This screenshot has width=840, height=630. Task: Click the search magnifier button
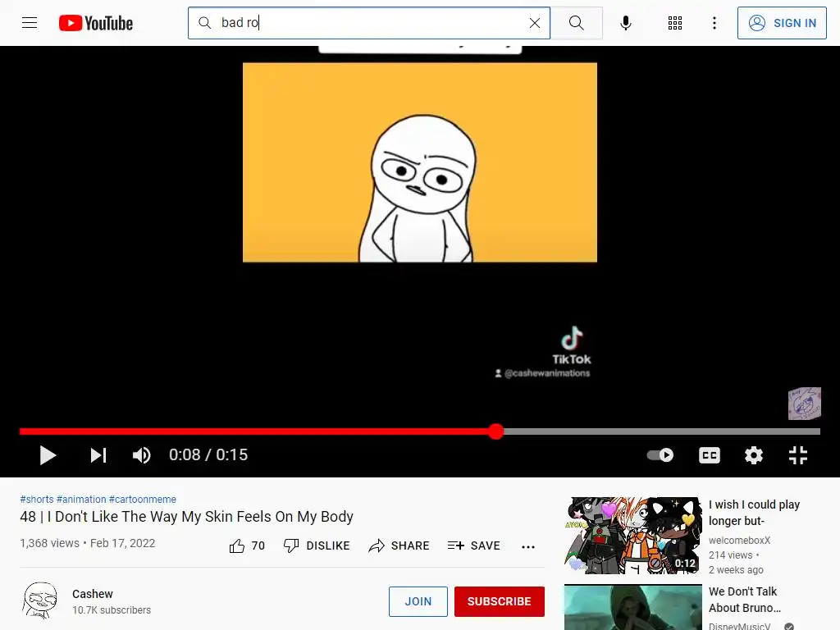click(x=577, y=23)
